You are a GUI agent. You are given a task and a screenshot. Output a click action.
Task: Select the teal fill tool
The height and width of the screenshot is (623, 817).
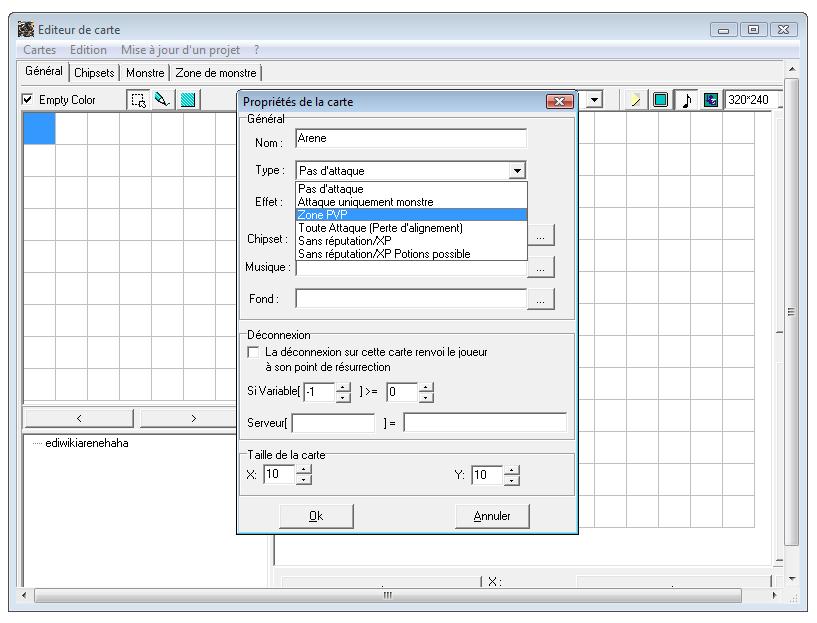click(x=186, y=101)
